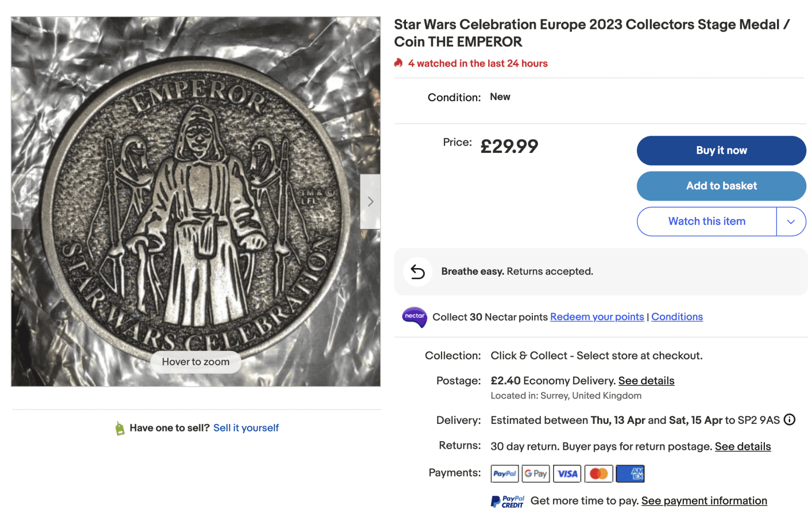Show previous product image with left arrow
Viewport: 812px width, 528px height.
tap(21, 202)
